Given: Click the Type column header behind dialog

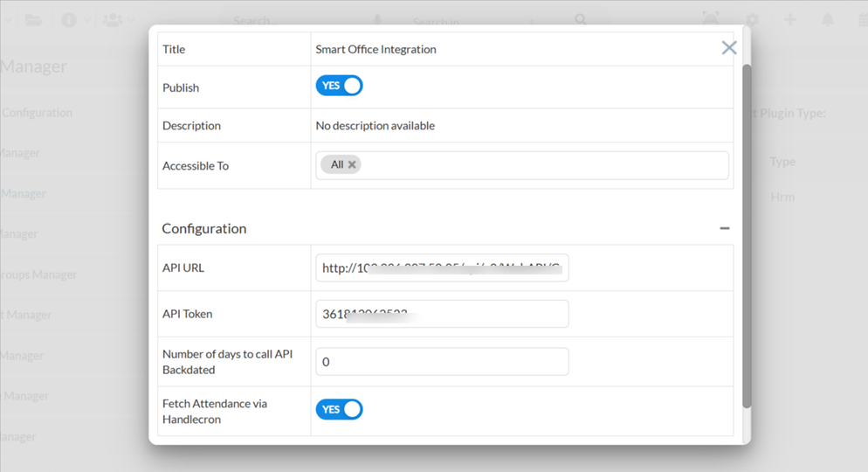Looking at the screenshot, I should (x=782, y=162).
